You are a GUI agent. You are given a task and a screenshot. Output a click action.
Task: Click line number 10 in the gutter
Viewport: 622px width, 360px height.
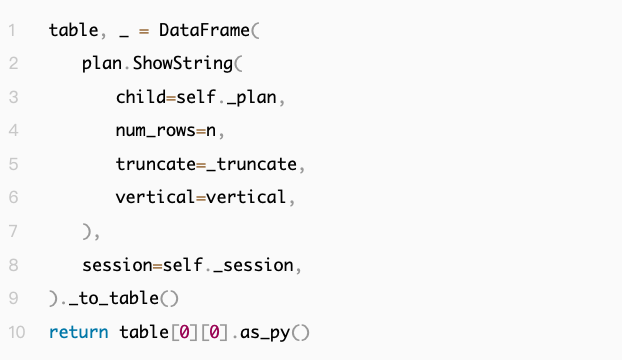click(x=17, y=332)
